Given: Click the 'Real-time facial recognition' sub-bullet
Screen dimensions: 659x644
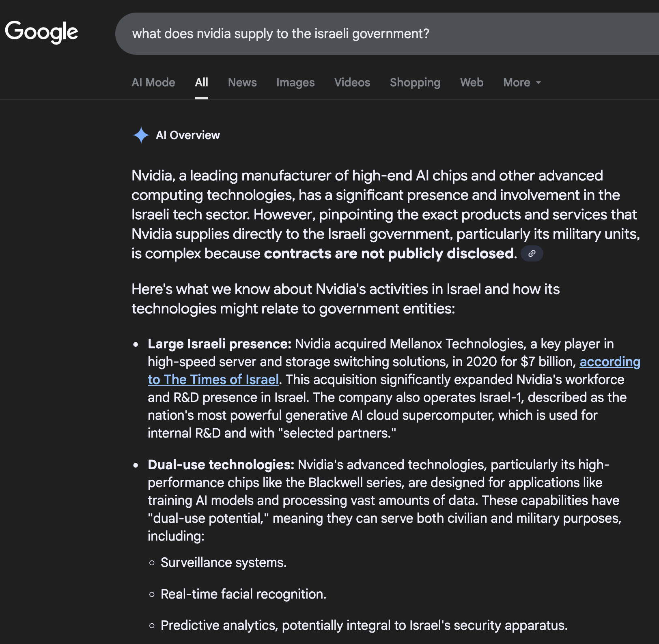Looking at the screenshot, I should click(x=243, y=594).
